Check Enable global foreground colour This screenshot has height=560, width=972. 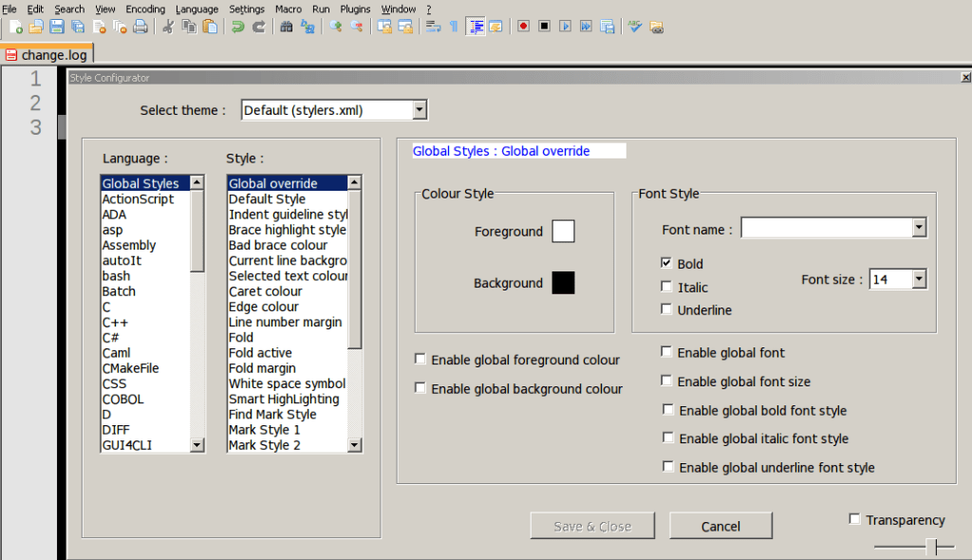[x=420, y=359]
